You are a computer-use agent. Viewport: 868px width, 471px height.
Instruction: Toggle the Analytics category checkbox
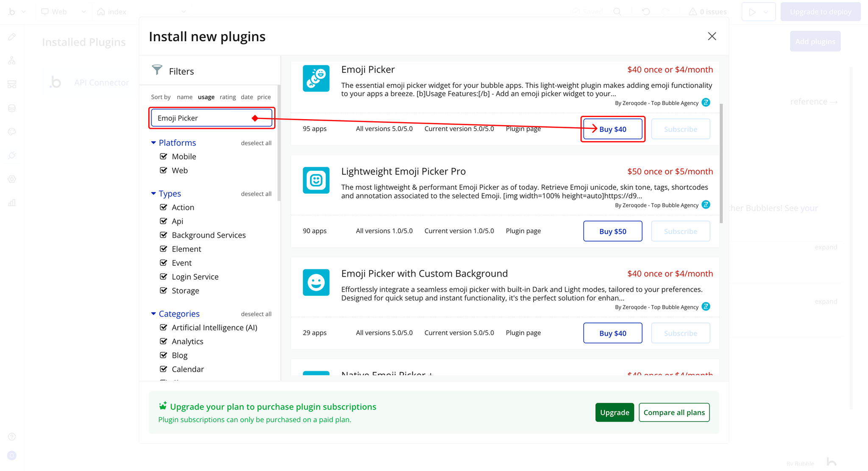(164, 341)
